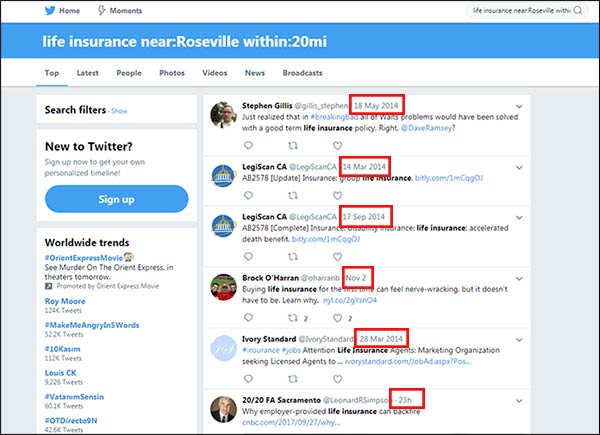Switch to the Videos tab

(215, 73)
